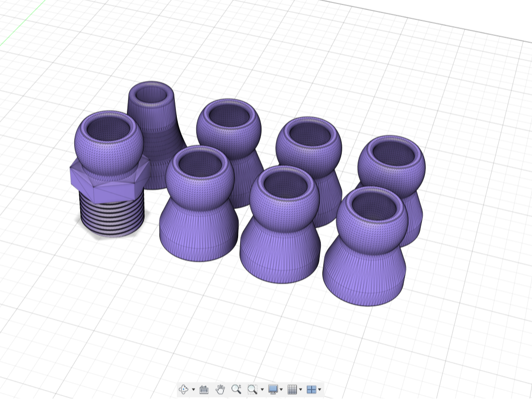Open Display Settings monitor icon
The height and width of the screenshot is (399, 532).
tap(273, 389)
